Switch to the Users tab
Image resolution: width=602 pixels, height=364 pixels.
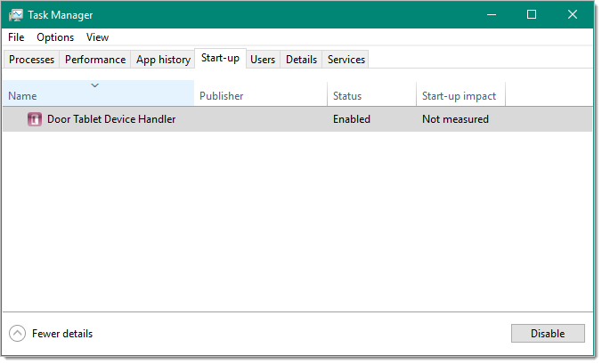[263, 60]
